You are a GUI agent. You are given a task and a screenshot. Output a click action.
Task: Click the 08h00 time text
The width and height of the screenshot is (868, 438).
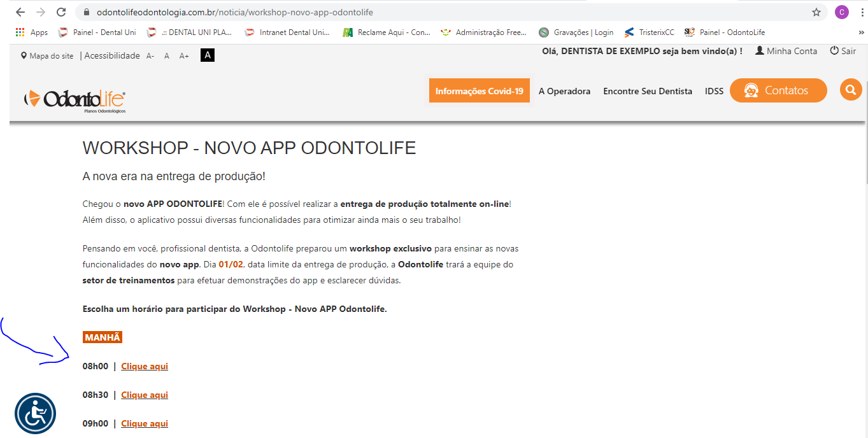[x=96, y=366]
